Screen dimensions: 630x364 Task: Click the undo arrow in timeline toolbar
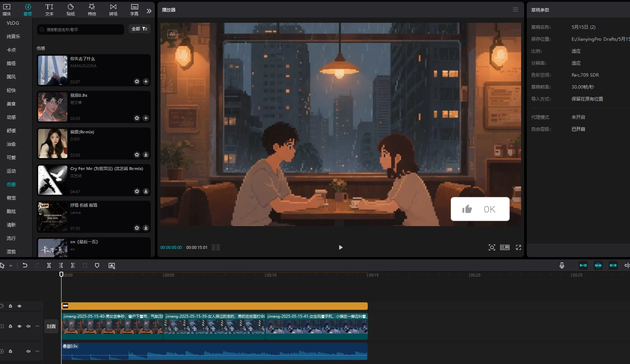pyautogui.click(x=25, y=265)
